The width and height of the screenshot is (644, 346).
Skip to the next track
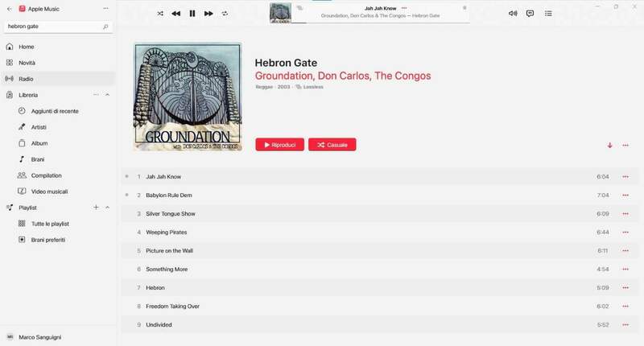[208, 14]
